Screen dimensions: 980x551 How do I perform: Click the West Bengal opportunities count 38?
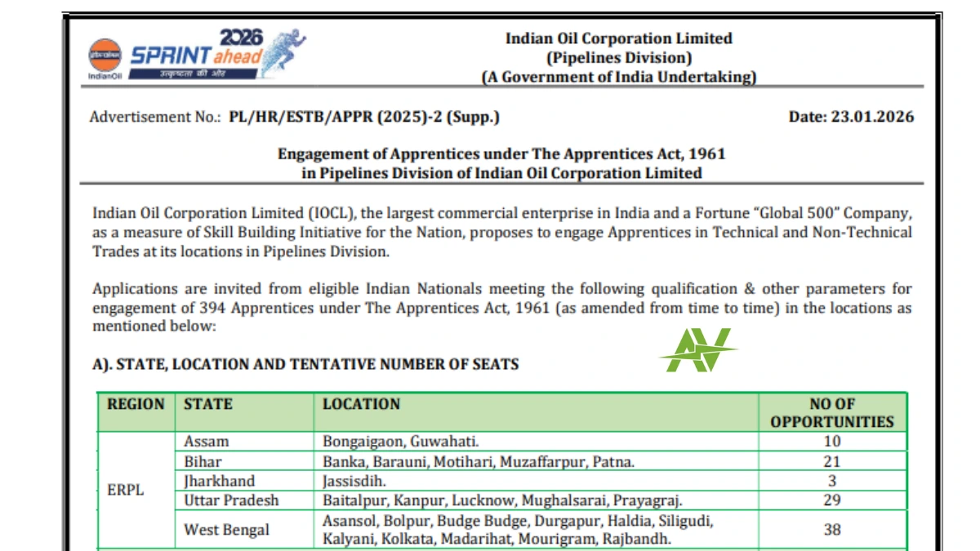pos(831,529)
